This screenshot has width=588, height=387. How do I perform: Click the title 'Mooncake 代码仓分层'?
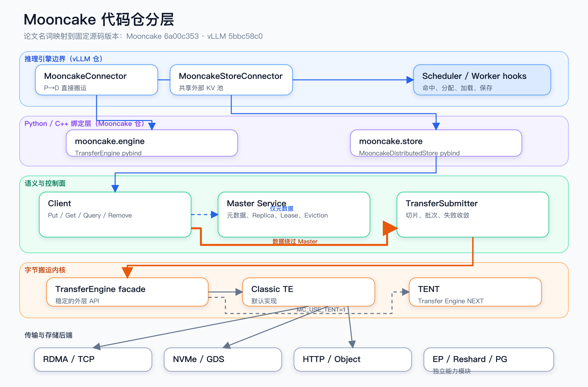tap(99, 20)
